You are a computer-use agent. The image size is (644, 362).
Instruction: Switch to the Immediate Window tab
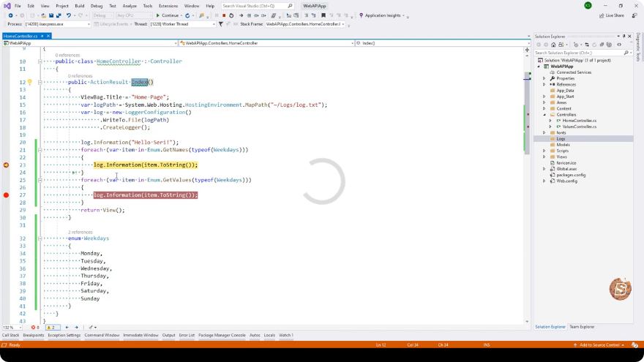coord(141,336)
